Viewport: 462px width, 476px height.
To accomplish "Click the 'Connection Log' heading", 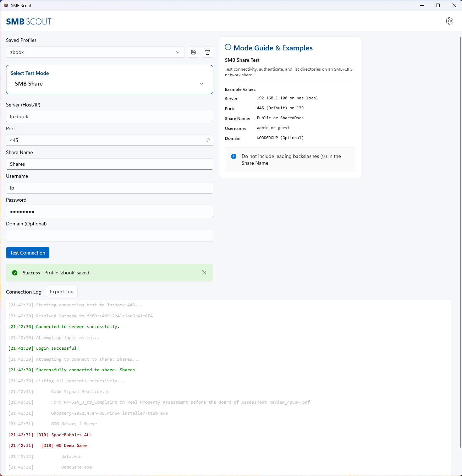I will click(24, 292).
